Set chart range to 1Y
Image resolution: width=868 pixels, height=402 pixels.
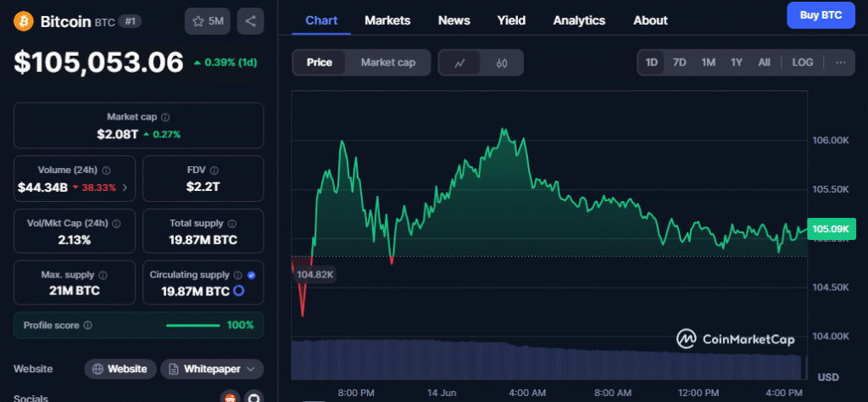[737, 63]
